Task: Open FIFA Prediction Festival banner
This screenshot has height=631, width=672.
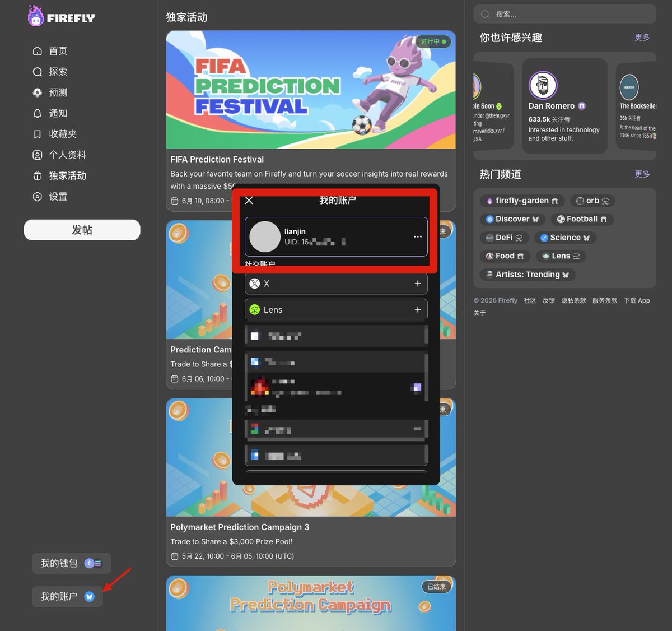Action: point(311,90)
